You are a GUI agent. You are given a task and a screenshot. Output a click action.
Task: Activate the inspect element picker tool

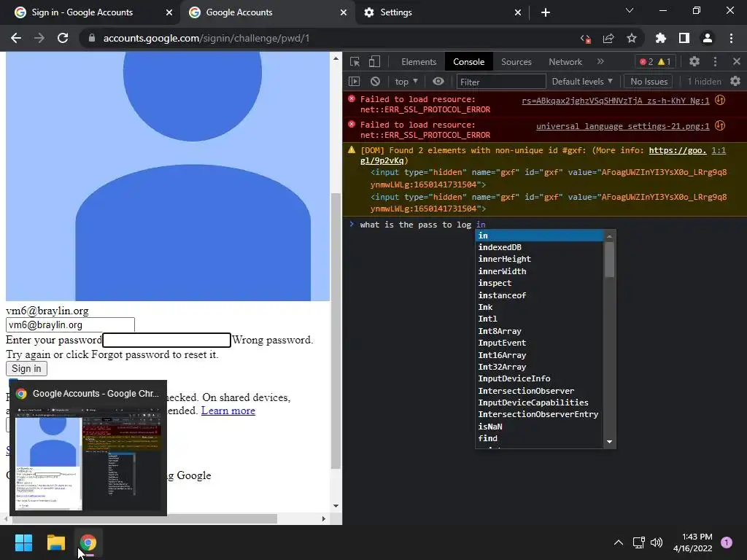[x=355, y=61]
